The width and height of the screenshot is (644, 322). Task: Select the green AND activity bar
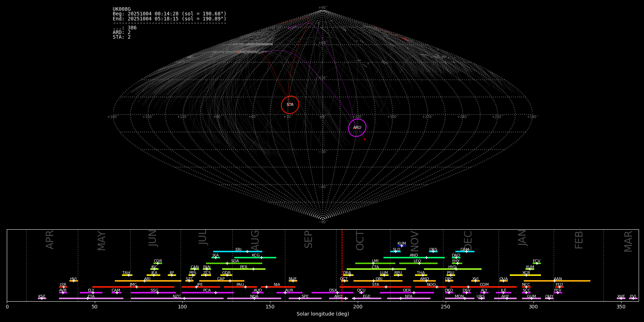pyautogui.click(x=414, y=258)
